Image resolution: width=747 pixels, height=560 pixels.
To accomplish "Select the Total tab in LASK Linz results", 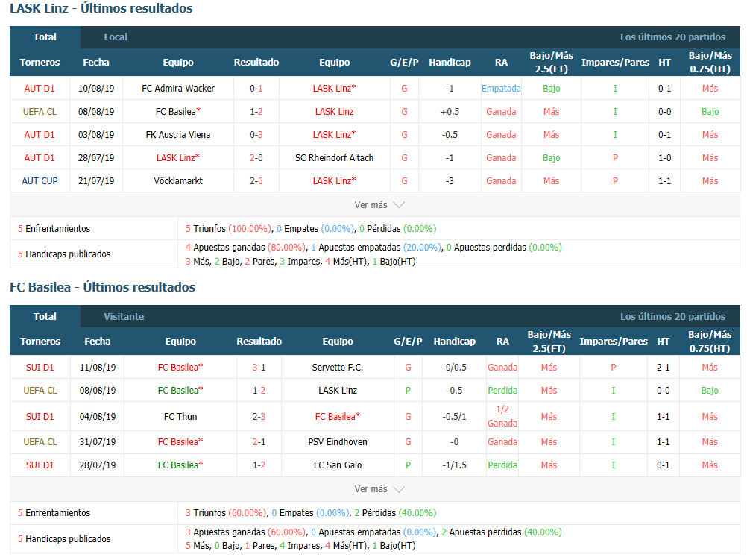I will pos(45,37).
